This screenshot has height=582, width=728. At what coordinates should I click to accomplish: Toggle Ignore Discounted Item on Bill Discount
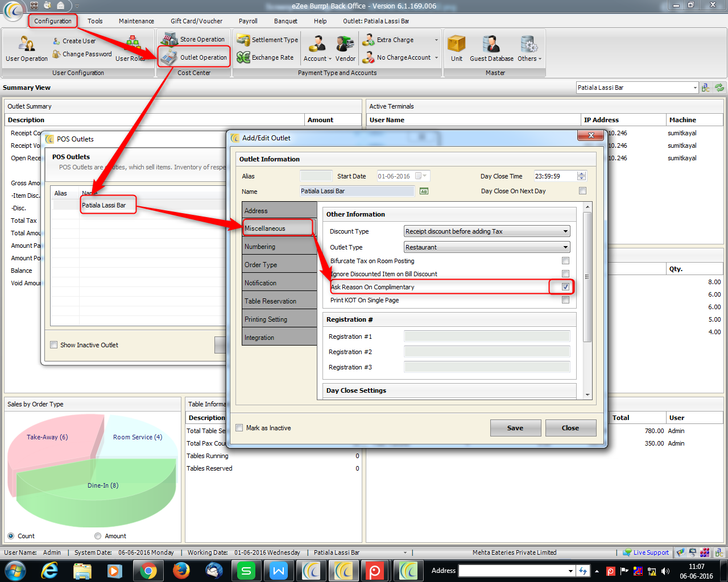pyautogui.click(x=565, y=274)
